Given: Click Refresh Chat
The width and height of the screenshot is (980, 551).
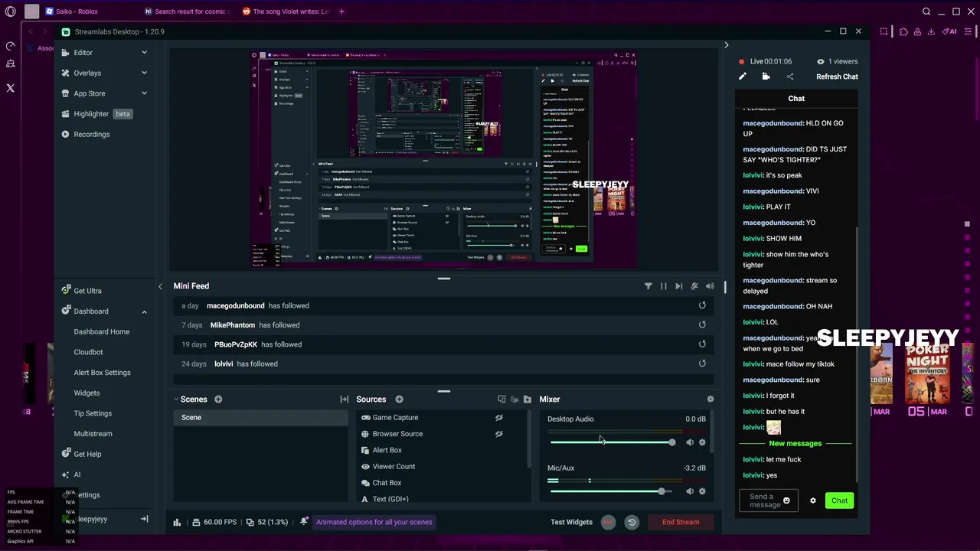Looking at the screenshot, I should pos(837,77).
